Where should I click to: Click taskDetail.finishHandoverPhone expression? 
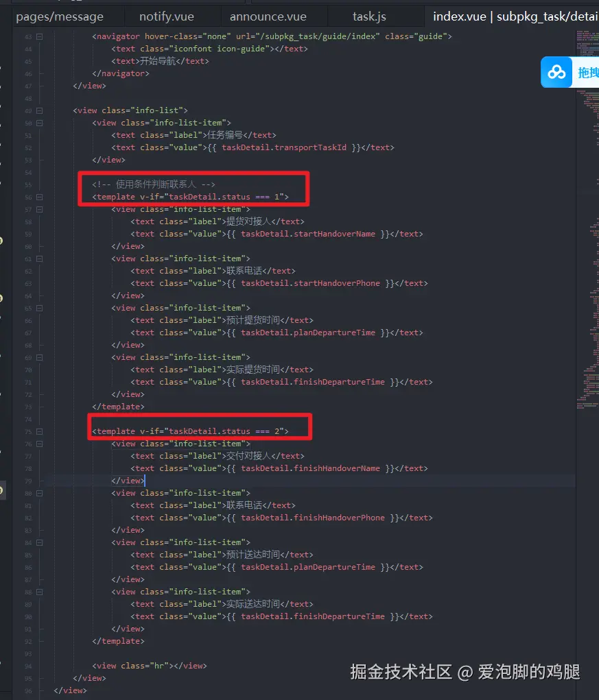pos(313,518)
